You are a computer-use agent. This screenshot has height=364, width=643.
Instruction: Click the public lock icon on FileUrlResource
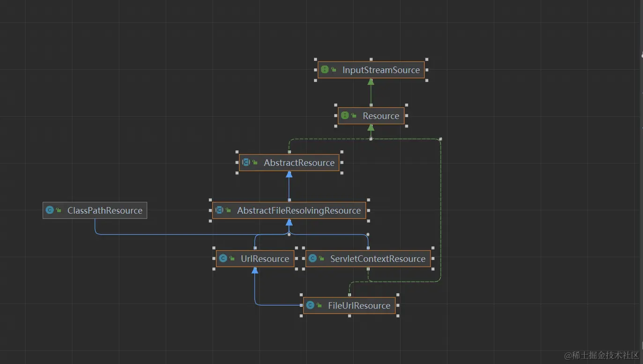point(319,305)
